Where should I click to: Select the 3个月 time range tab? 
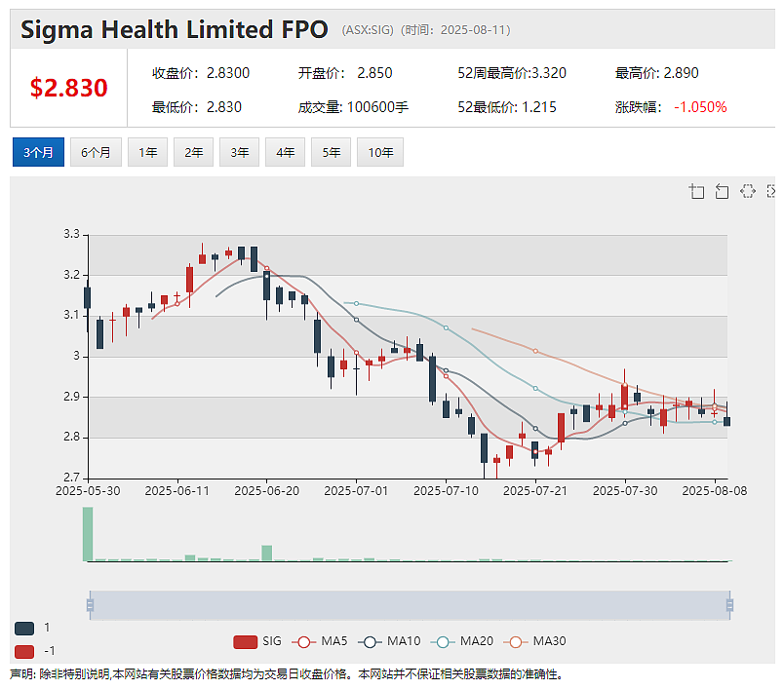tap(38, 152)
